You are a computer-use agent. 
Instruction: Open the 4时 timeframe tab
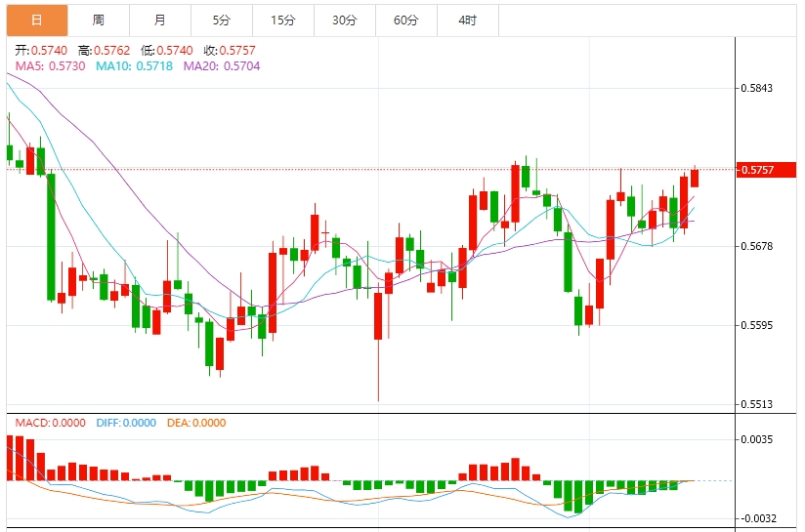[468, 20]
